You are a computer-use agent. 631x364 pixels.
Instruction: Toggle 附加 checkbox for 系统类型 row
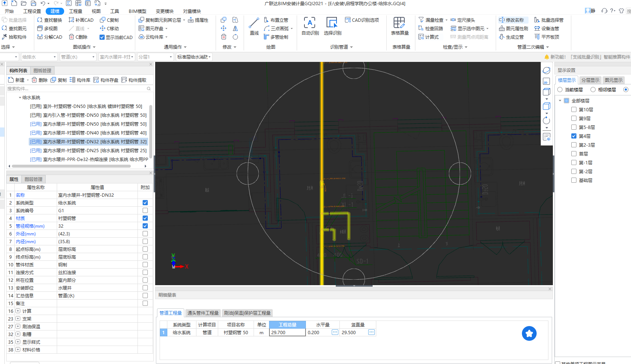[x=145, y=203]
